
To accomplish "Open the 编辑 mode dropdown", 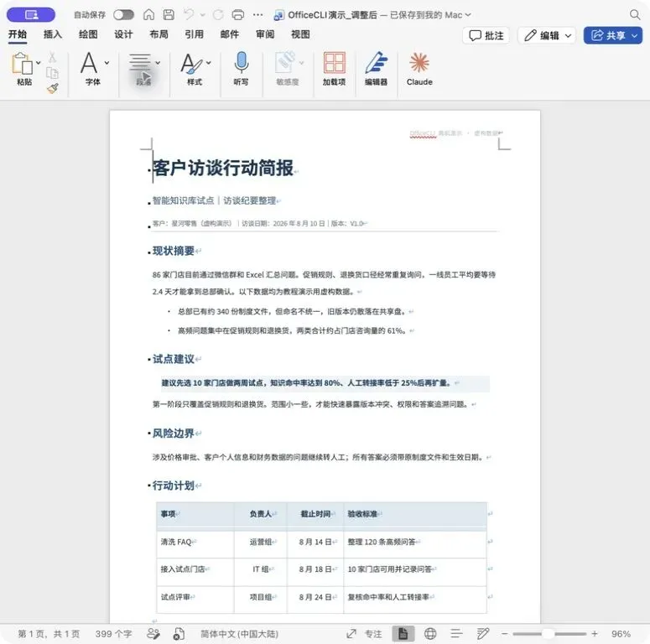I will point(548,36).
